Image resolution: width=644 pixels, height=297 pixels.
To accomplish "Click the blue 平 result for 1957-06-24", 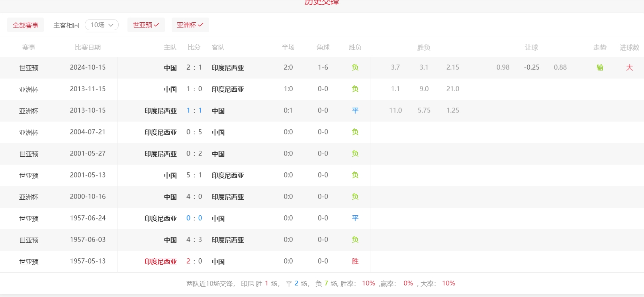I will [355, 218].
